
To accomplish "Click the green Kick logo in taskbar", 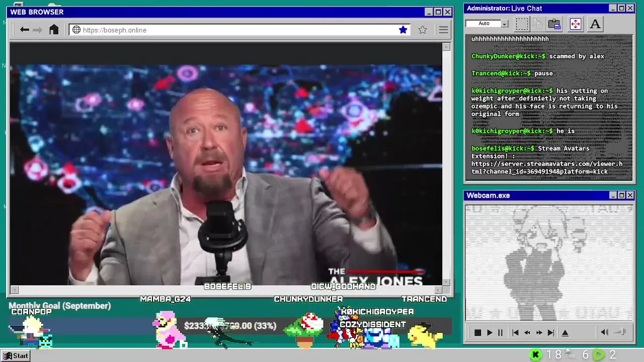I will pyautogui.click(x=536, y=355).
